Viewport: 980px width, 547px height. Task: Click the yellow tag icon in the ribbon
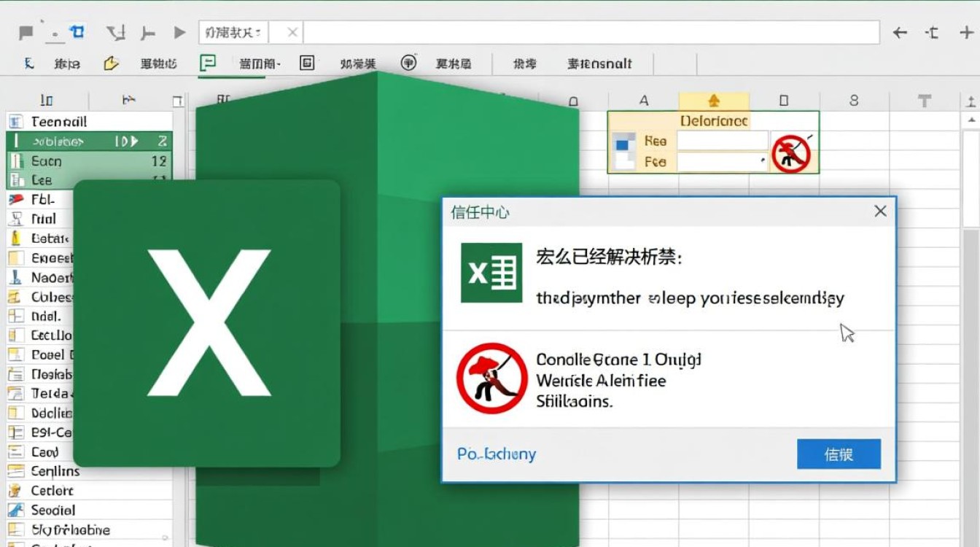[111, 63]
